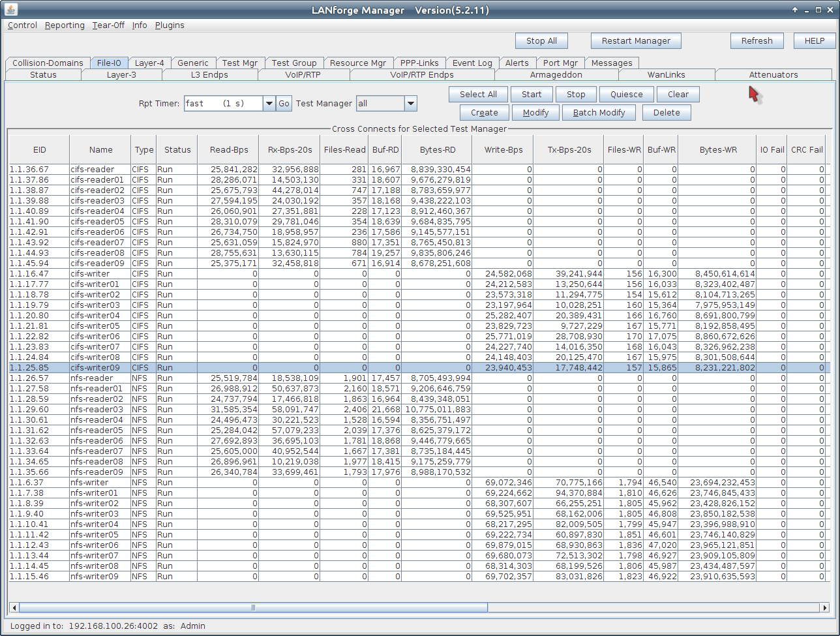Switch to the L3 Endps tab
The height and width of the screenshot is (636, 840).
pos(209,75)
